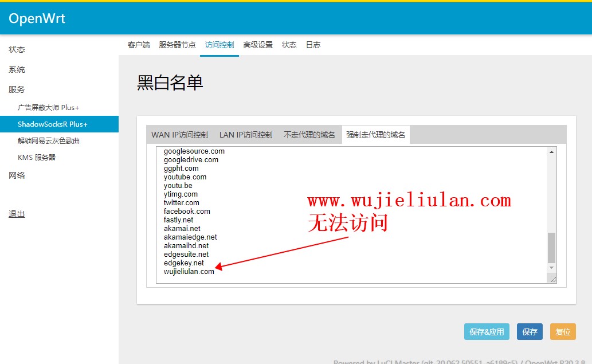Switch to the 客户端 tab

(x=138, y=44)
